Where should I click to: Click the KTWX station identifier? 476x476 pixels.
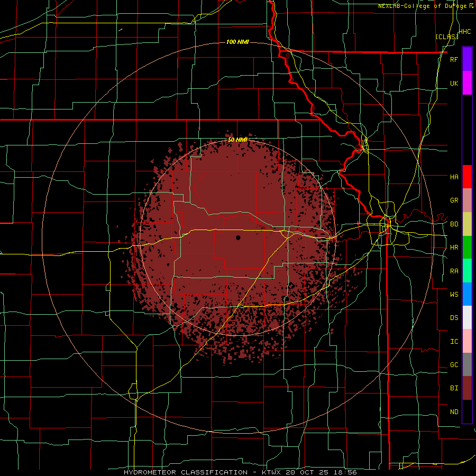(272, 472)
